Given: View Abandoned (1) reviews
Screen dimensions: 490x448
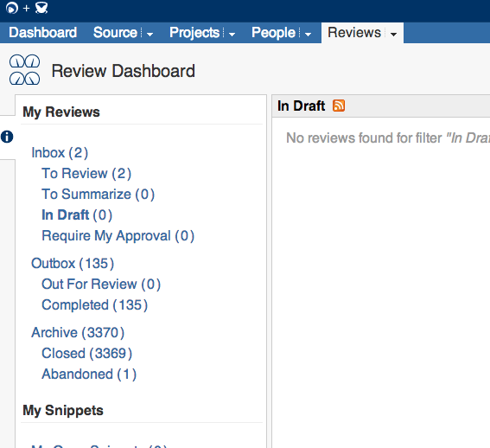Looking at the screenshot, I should pyautogui.click(x=89, y=374).
